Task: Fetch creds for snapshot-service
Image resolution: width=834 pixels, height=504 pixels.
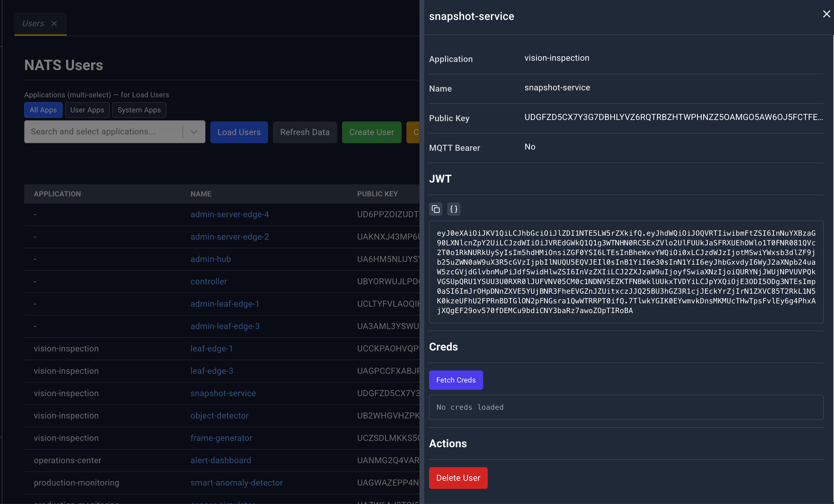Action: point(456,380)
